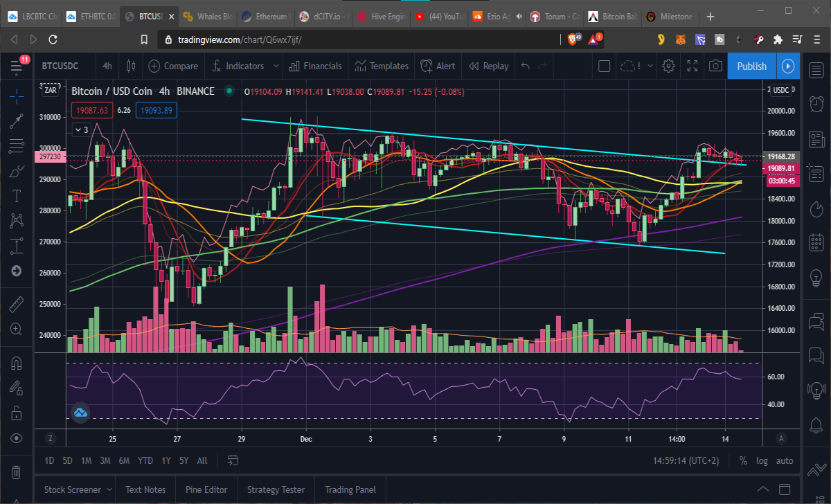Open the Financials menu

[x=315, y=66]
